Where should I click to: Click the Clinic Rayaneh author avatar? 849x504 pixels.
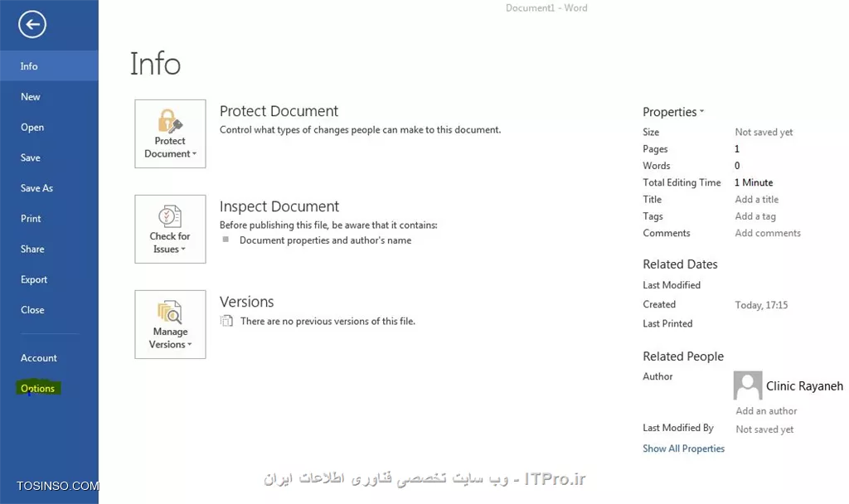click(748, 385)
